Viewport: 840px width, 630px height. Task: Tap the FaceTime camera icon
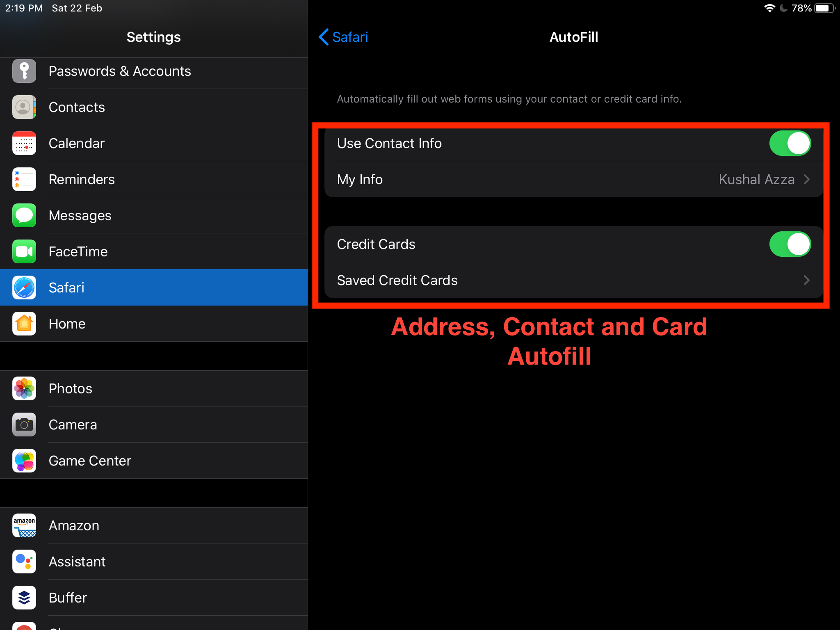click(24, 251)
